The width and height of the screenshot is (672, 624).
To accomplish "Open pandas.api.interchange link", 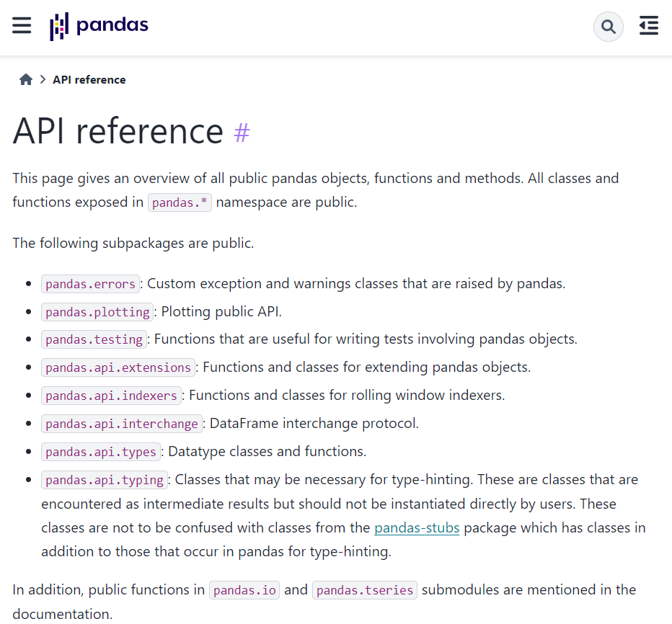I will click(122, 424).
